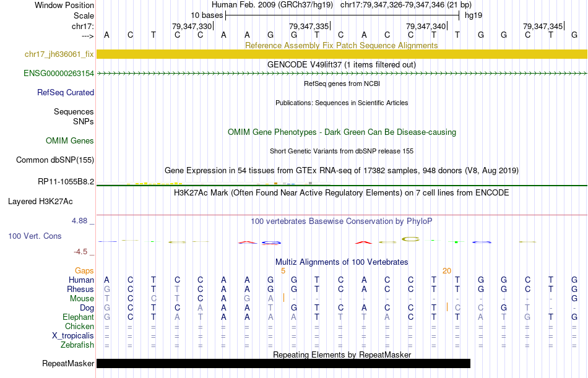The width and height of the screenshot is (588, 378).
Task: Select the Zebrafish alignment row label
Action: [77, 345]
